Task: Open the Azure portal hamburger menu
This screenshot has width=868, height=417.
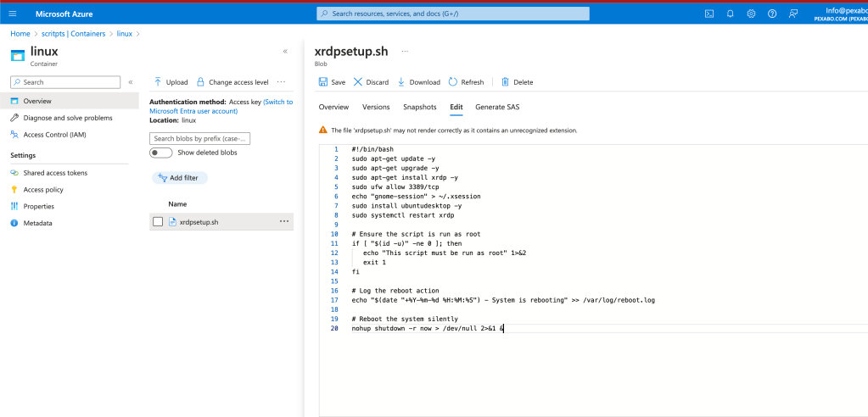Action: point(13,14)
